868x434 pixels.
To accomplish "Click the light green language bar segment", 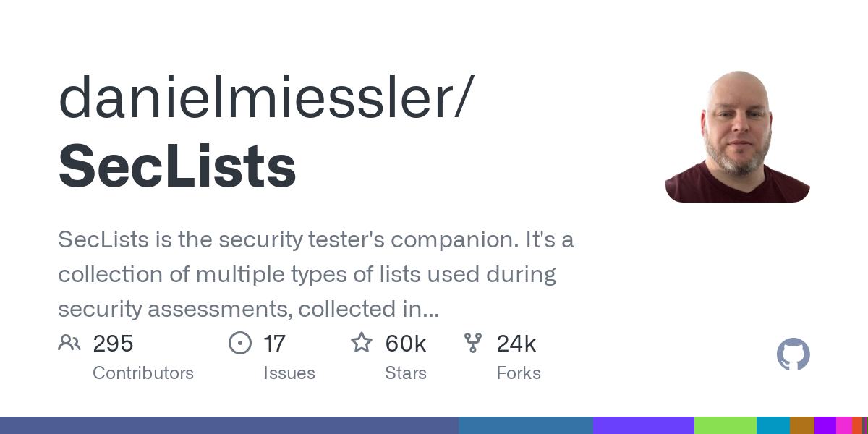I will (x=726, y=425).
